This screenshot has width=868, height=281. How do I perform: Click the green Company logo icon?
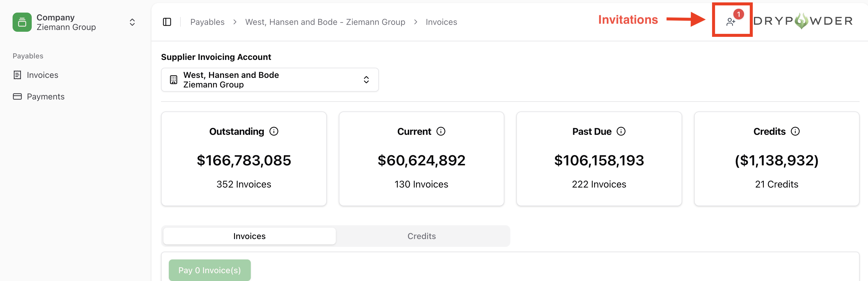[x=22, y=22]
